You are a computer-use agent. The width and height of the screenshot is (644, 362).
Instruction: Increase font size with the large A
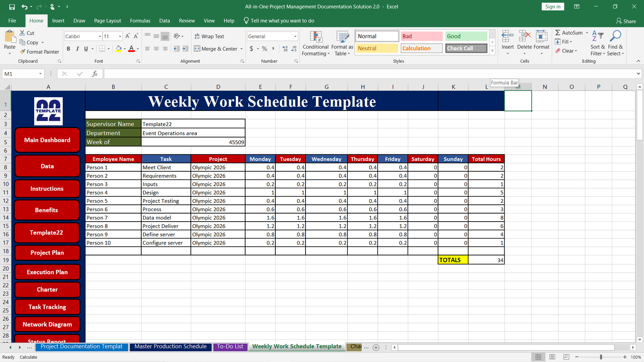(x=127, y=36)
